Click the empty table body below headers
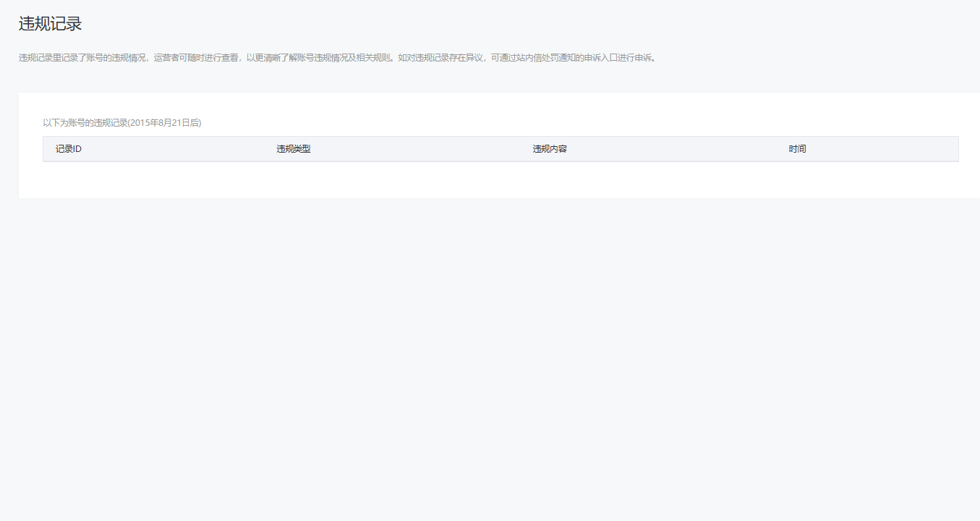Viewport: 980px width, 521px height. point(500,179)
